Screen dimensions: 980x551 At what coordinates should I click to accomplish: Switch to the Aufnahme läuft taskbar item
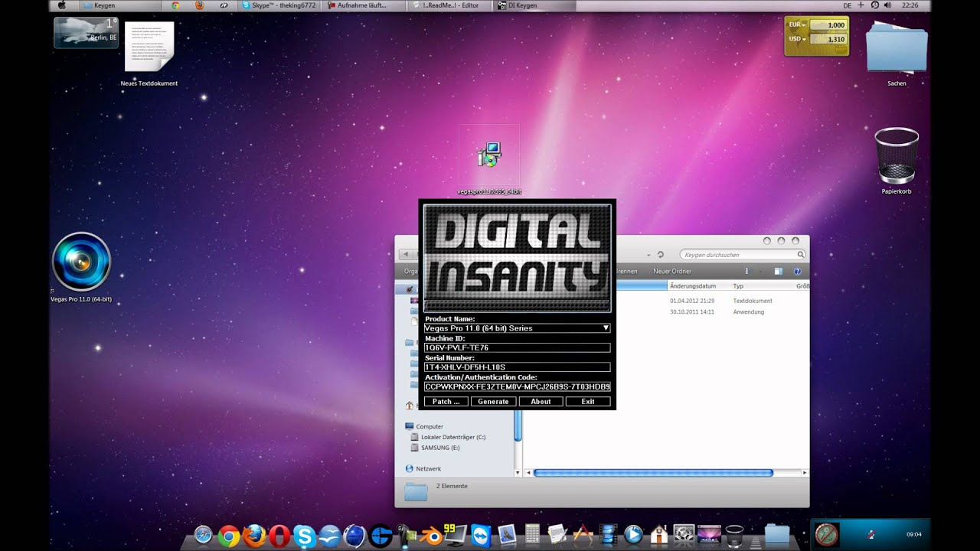364,5
